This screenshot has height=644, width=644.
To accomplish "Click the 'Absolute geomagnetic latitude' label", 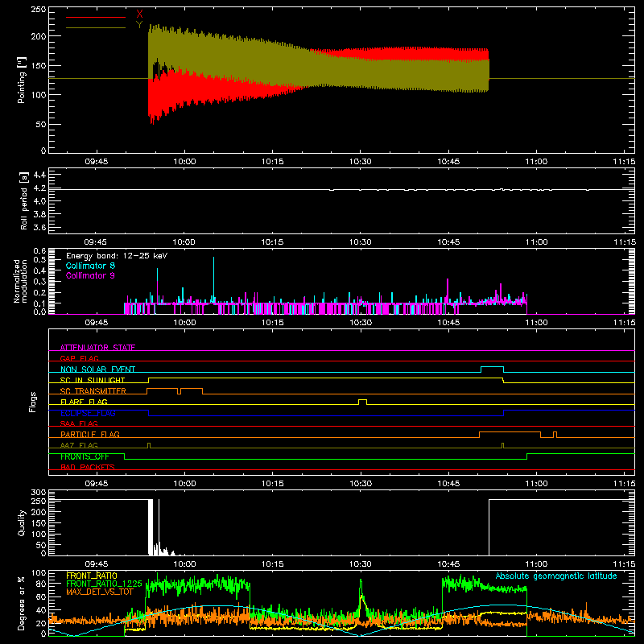I will 556,576.
